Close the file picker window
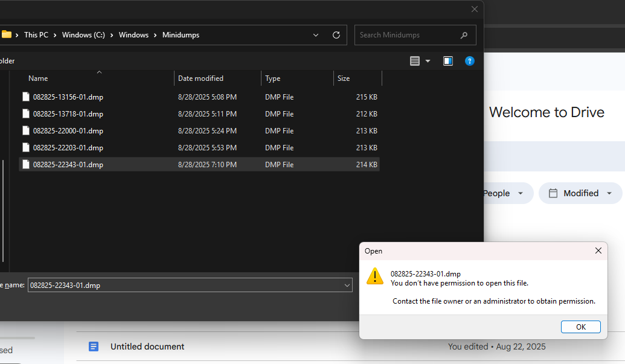 pyautogui.click(x=474, y=9)
